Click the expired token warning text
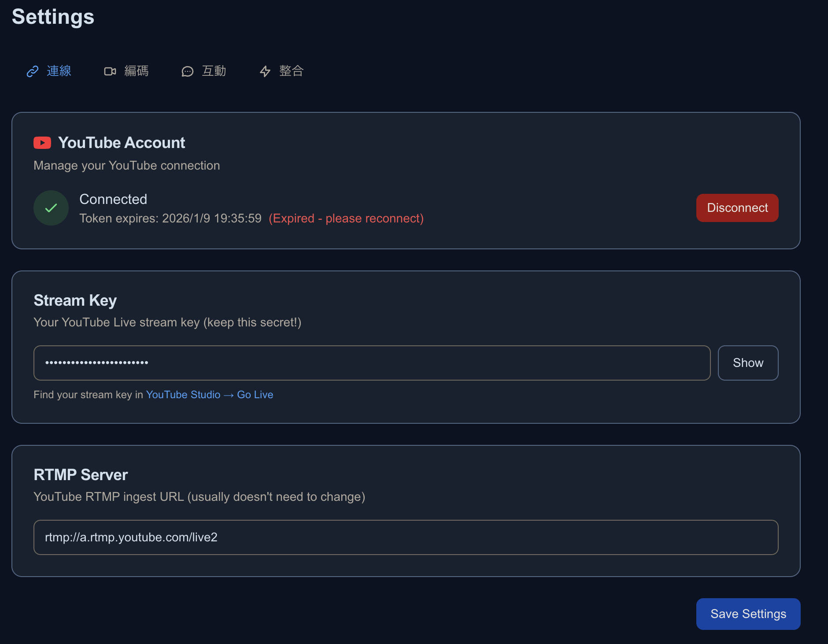Viewport: 828px width, 644px height. click(346, 218)
